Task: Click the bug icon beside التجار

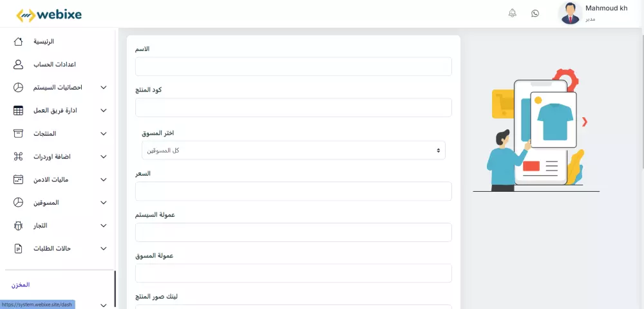Action: click(18, 225)
